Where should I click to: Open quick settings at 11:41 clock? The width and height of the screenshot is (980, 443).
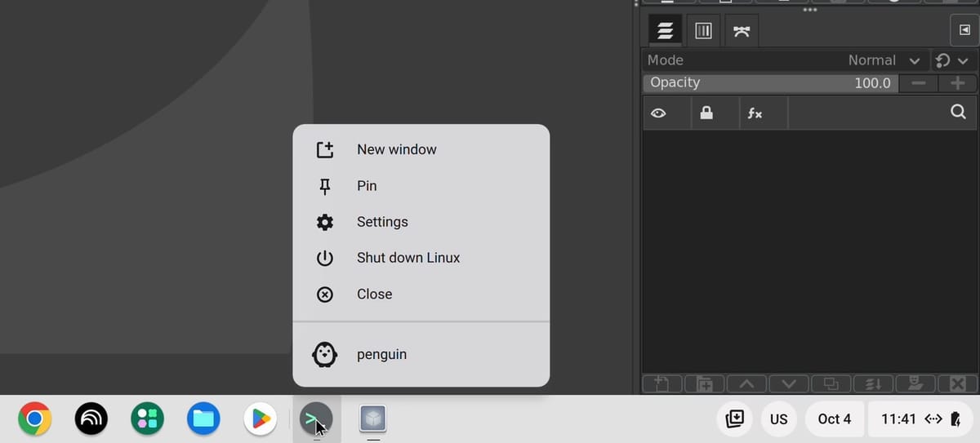click(920, 419)
